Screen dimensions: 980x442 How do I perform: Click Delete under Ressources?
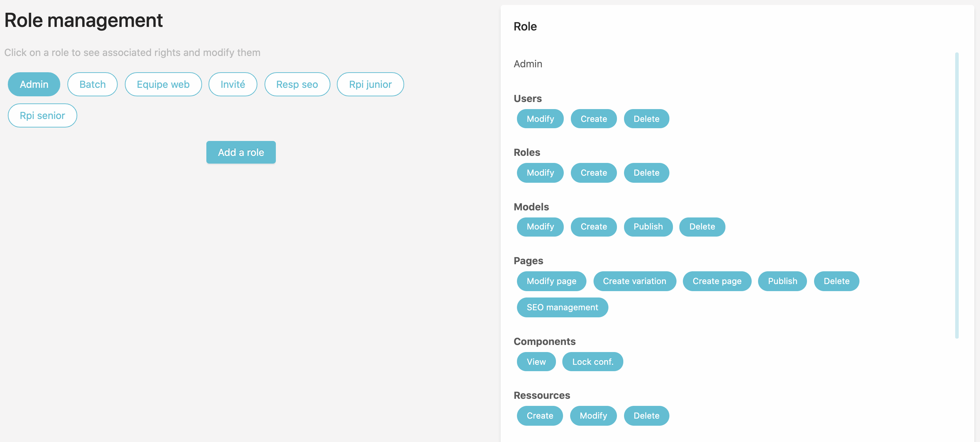point(647,415)
